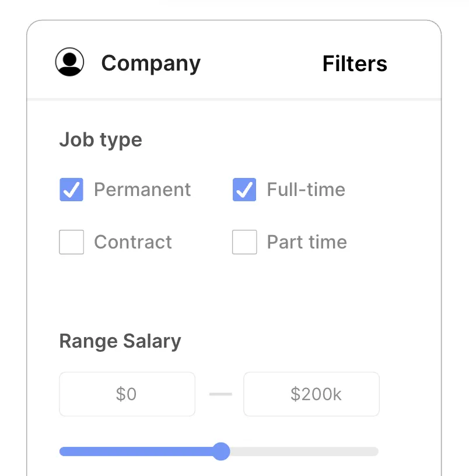This screenshot has height=476, width=469.
Task: Select the Contract label text
Action: coord(133,242)
